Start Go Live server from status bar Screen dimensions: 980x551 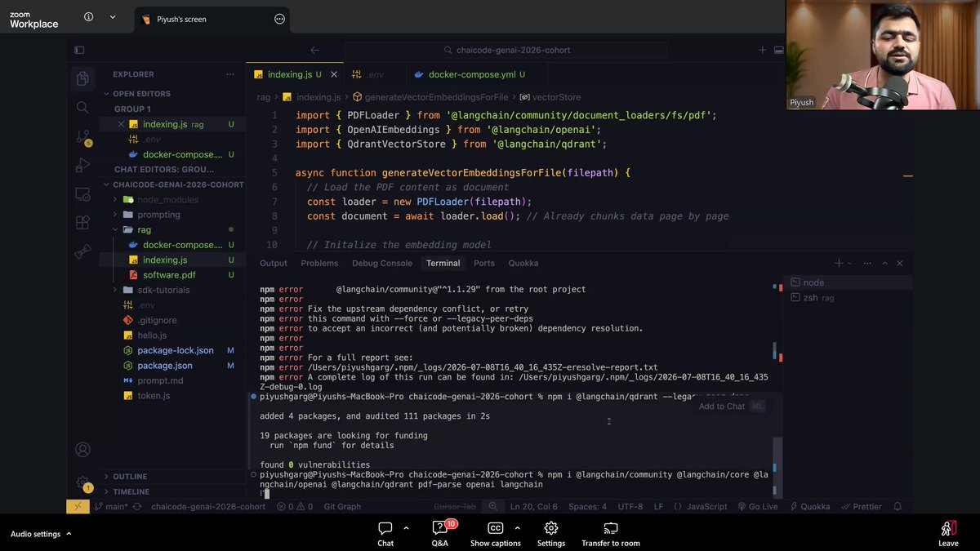pos(756,506)
